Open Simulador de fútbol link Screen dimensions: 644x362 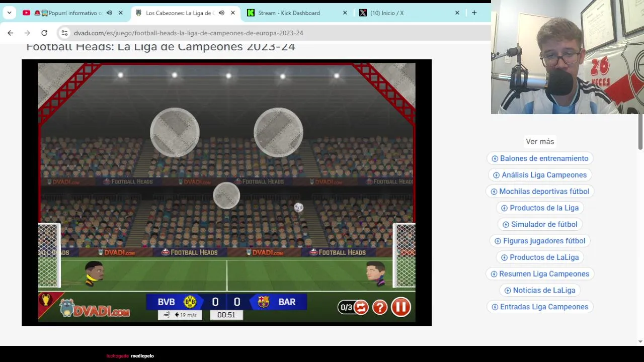(540, 224)
